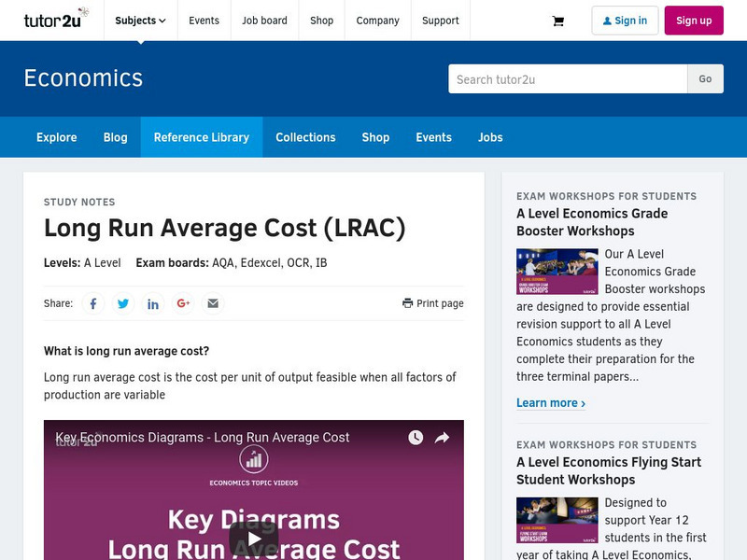
Task: Share the page by email icon
Action: (213, 303)
